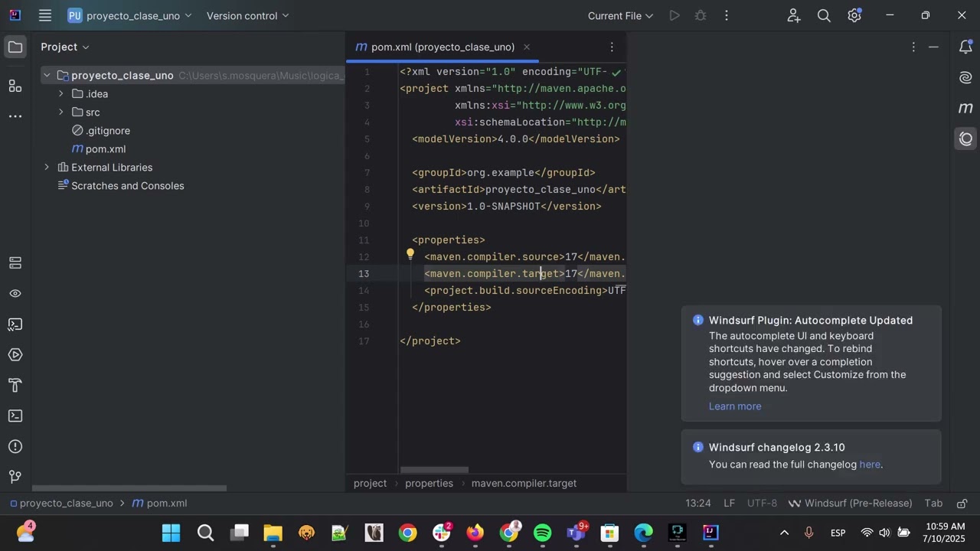Change LF line separator

[x=730, y=503]
